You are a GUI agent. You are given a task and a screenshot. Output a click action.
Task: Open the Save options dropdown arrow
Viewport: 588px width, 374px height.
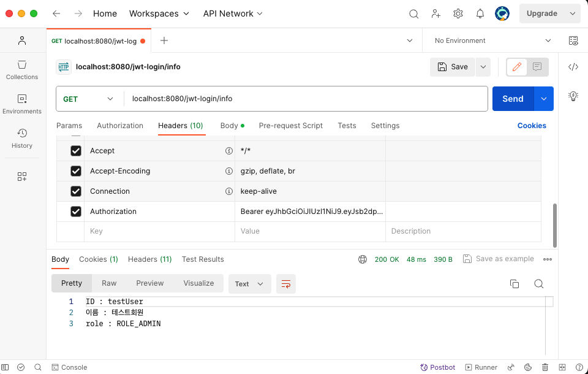pos(483,67)
